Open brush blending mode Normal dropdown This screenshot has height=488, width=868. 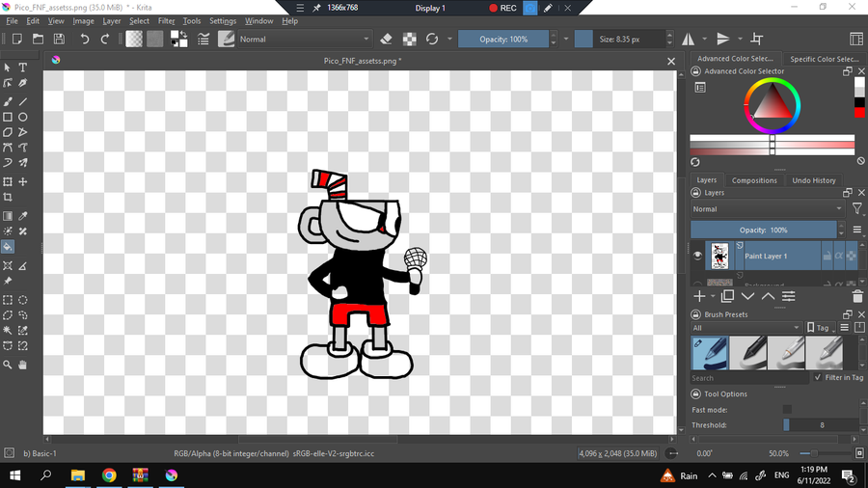(x=305, y=40)
